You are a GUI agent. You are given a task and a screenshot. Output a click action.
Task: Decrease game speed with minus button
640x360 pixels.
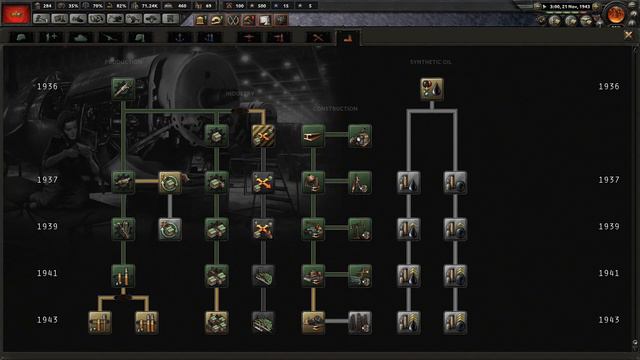click(538, 7)
